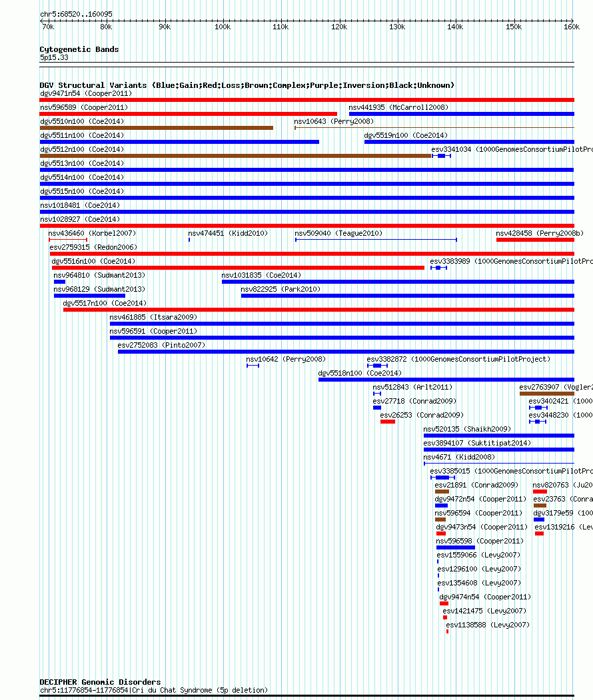Click the dgv5510n100 brown complex bar
This screenshot has height=700, width=593.
[x=157, y=128]
